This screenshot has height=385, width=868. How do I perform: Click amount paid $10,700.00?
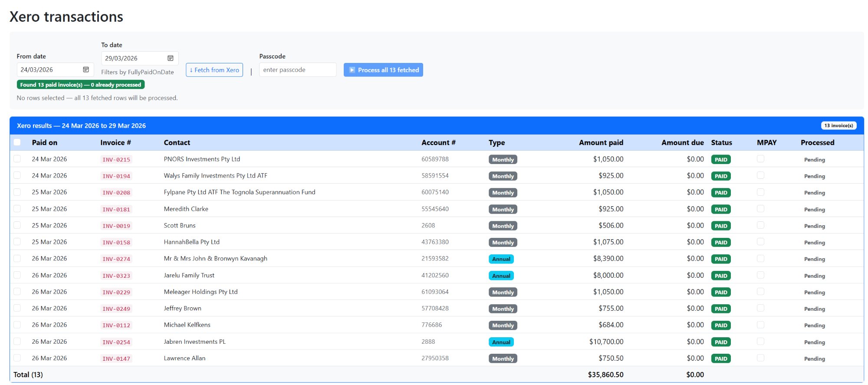(x=606, y=342)
